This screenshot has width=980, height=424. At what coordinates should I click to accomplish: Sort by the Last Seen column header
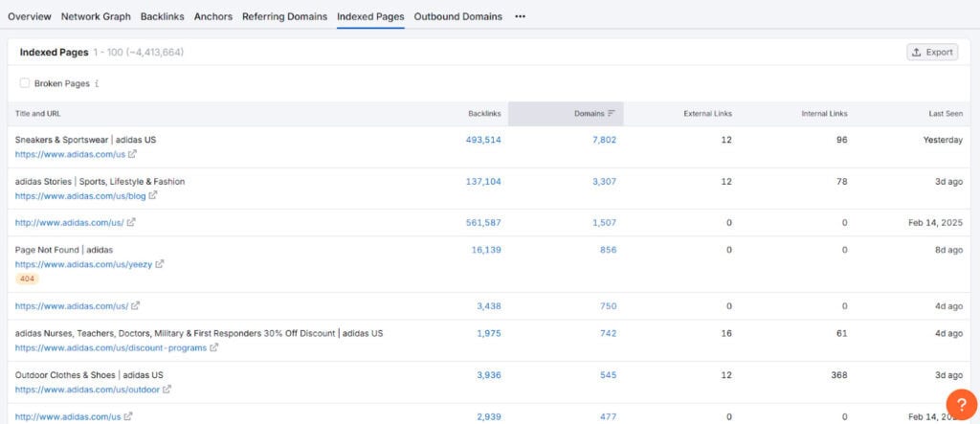(x=946, y=114)
